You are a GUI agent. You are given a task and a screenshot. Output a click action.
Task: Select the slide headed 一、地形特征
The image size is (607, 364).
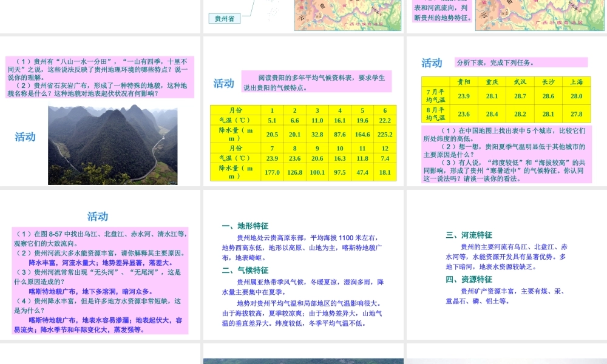tap(303, 265)
